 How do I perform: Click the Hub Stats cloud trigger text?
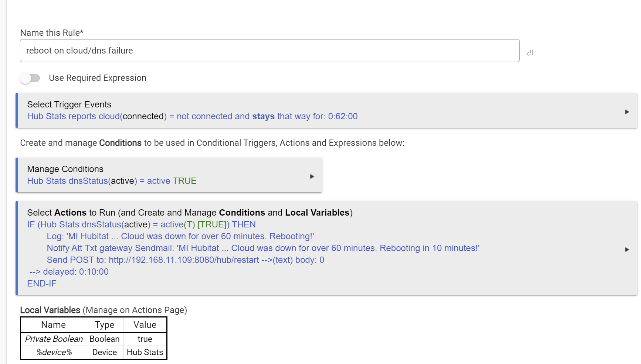(192, 116)
